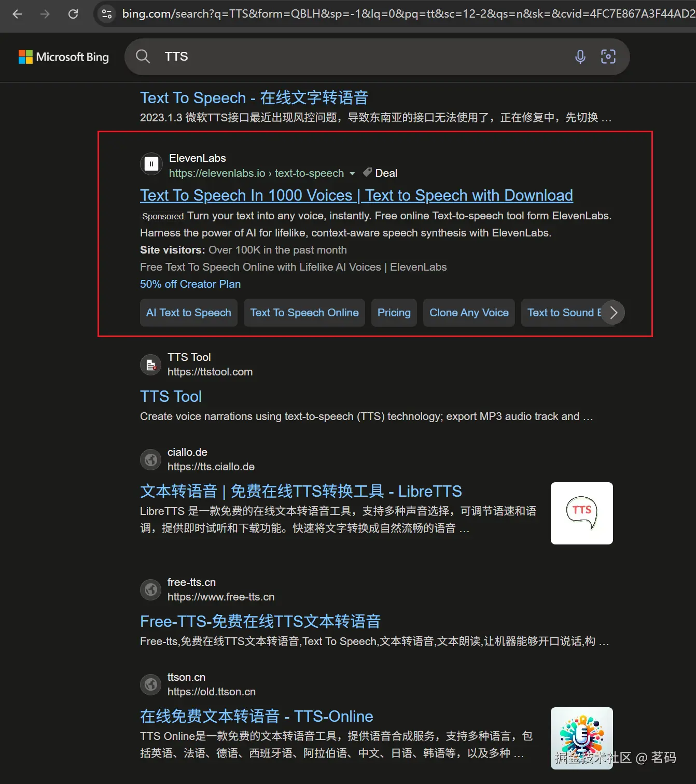Click the ElevenLabs favicon icon
The height and width of the screenshot is (784, 696).
point(151,164)
